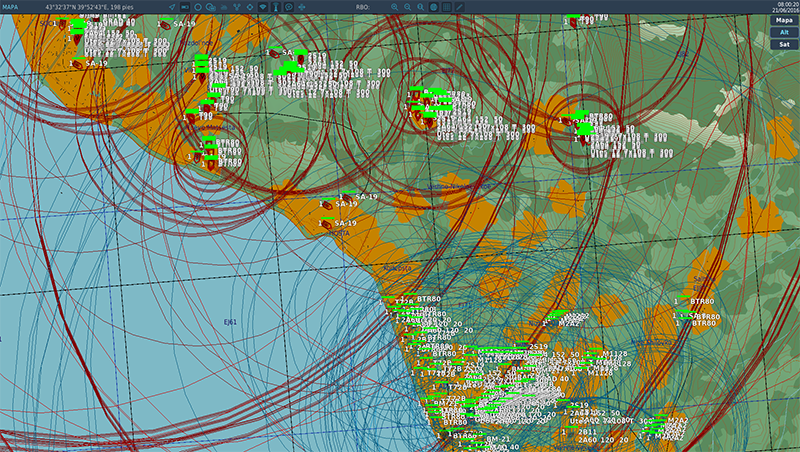Select the Alt altitude map mode
Image resolution: width=800 pixels, height=452 pixels.
(784, 32)
